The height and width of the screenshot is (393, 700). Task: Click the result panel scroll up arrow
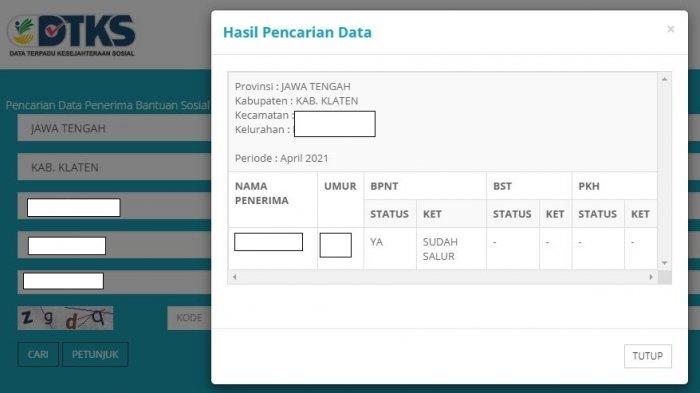[664, 79]
